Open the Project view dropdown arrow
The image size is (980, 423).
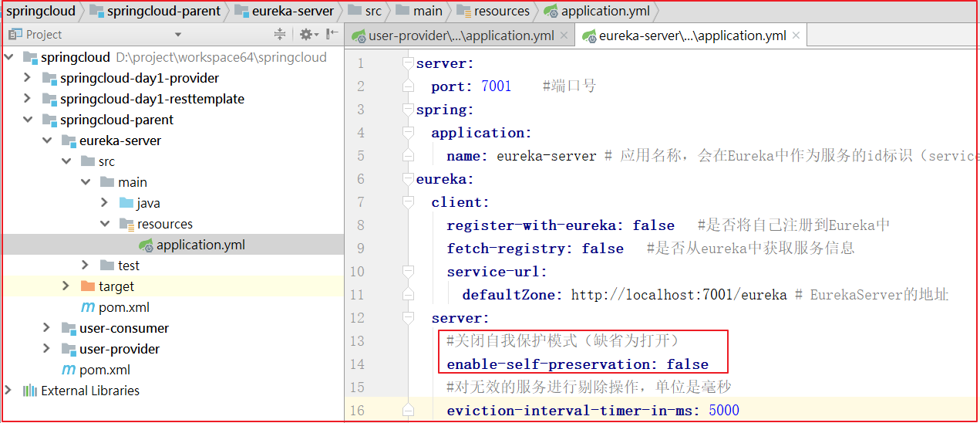click(178, 35)
